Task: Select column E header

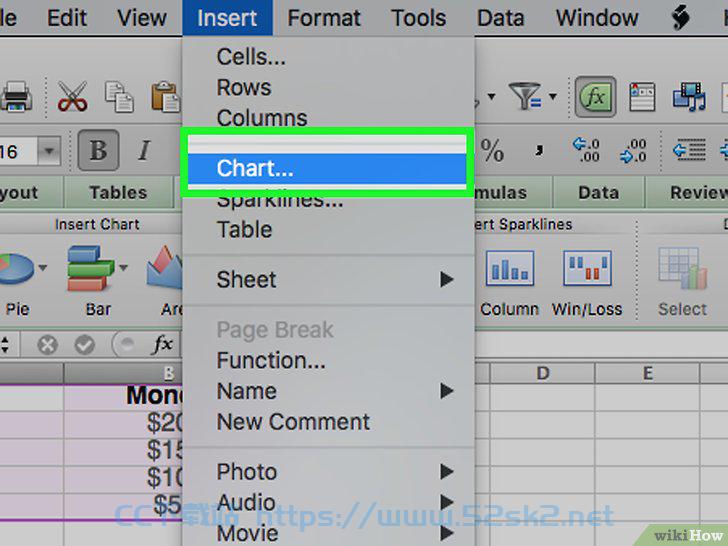Action: [x=647, y=373]
